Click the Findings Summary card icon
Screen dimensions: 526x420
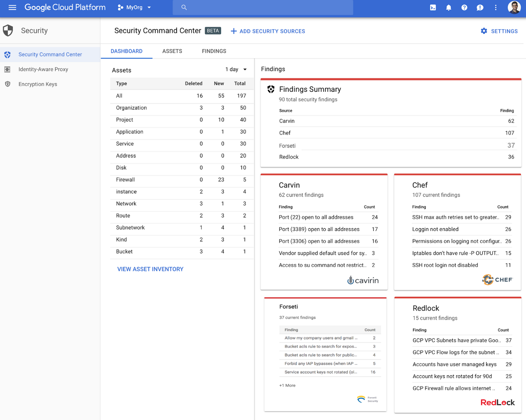[x=271, y=89]
